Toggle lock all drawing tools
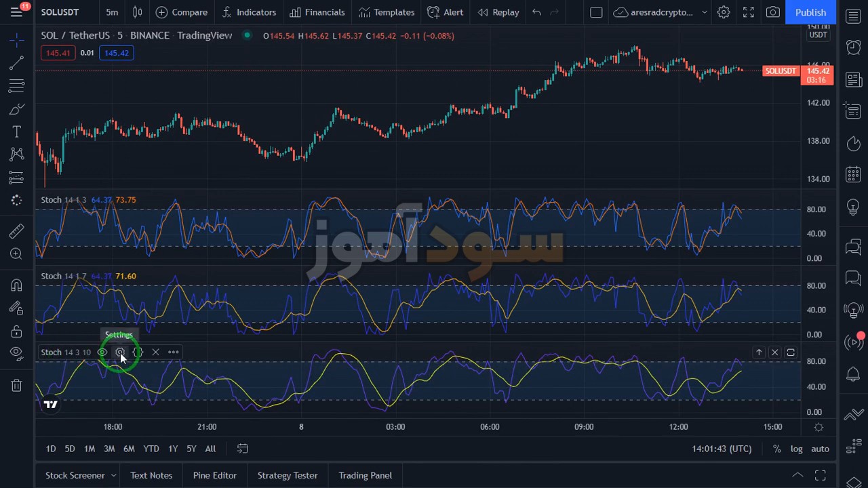Viewport: 868px width, 488px height. coord(16,331)
